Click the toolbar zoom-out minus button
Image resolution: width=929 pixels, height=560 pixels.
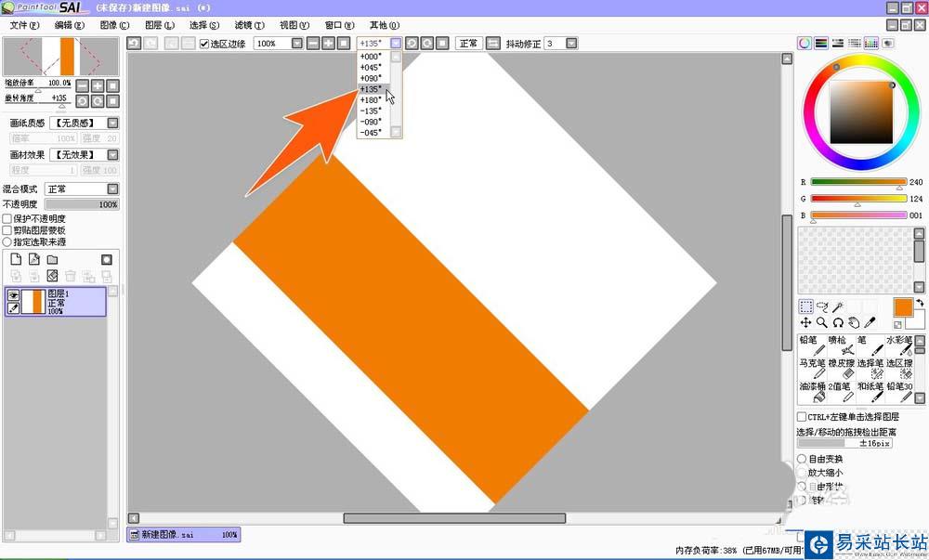pyautogui.click(x=313, y=44)
